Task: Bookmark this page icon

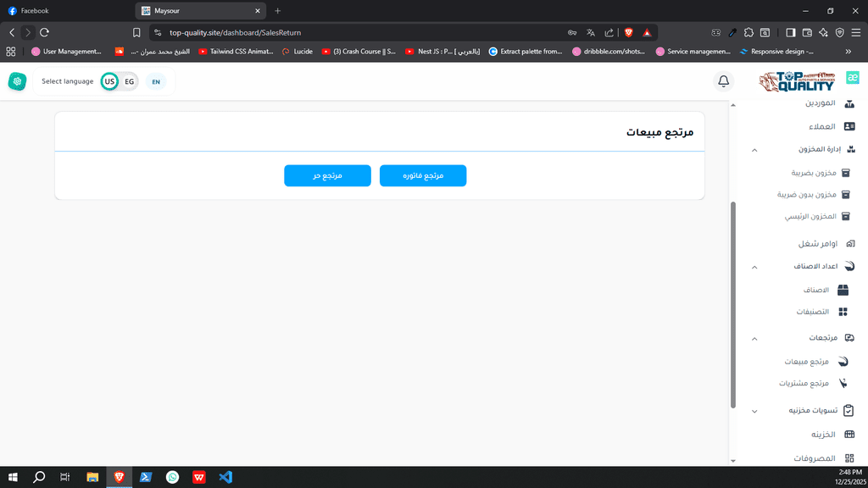Action: click(x=136, y=33)
